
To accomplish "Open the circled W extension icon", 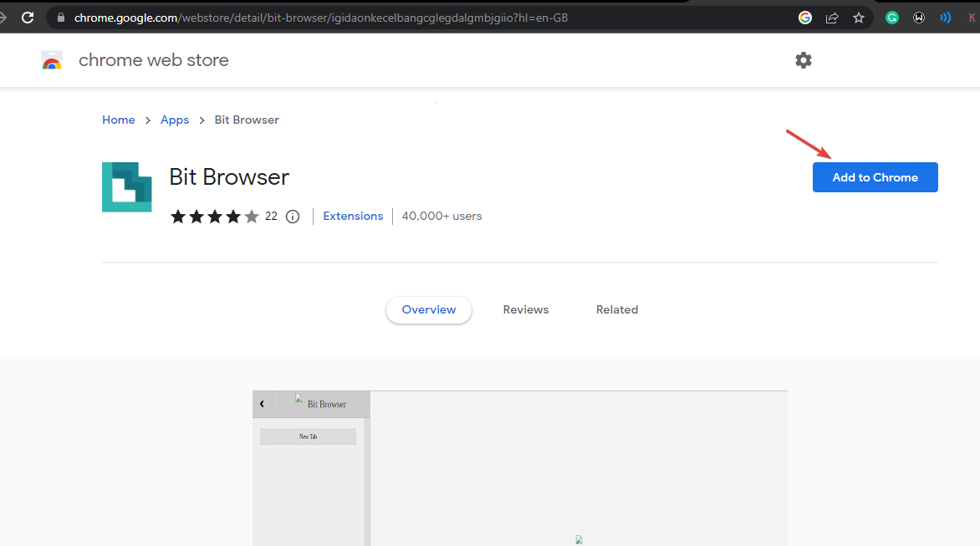I will 919,18.
